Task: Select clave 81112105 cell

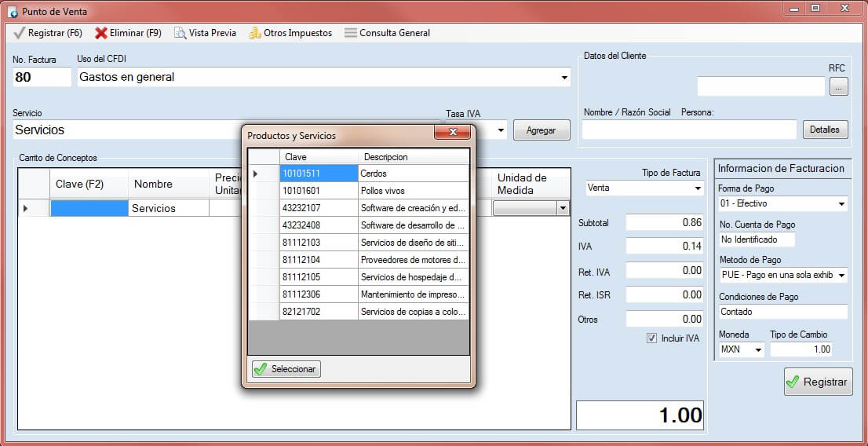Action: pyautogui.click(x=319, y=276)
